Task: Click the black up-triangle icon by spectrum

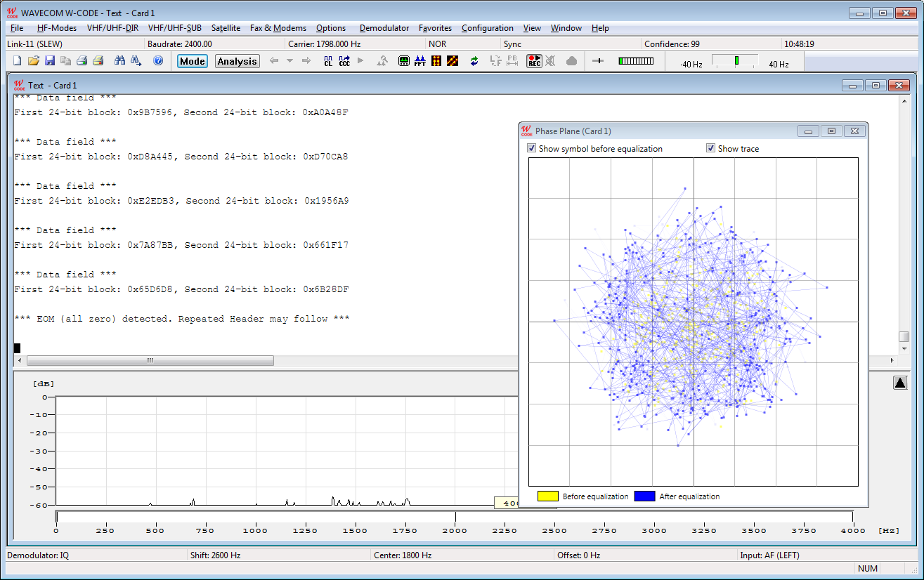Action: pyautogui.click(x=900, y=383)
